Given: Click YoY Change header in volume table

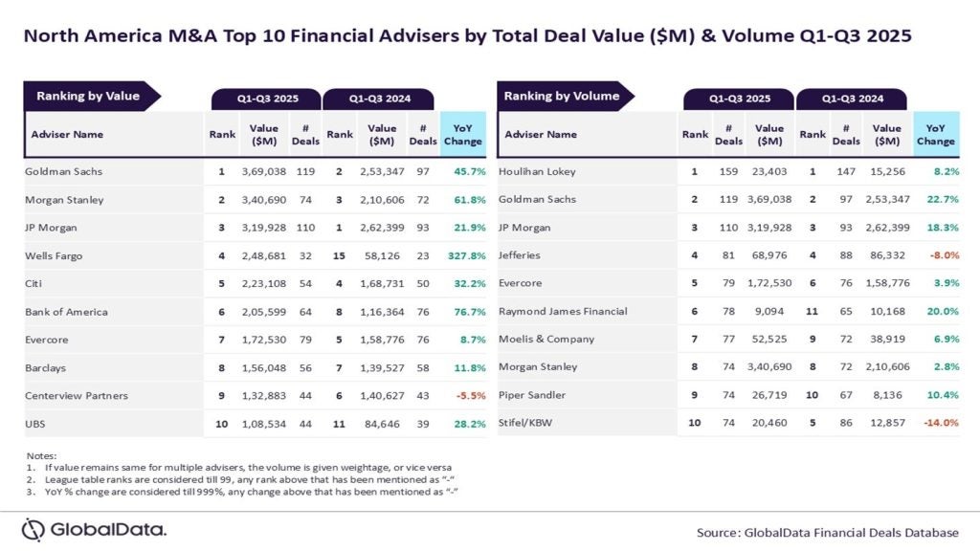Looking at the screenshot, I should click(x=935, y=135).
